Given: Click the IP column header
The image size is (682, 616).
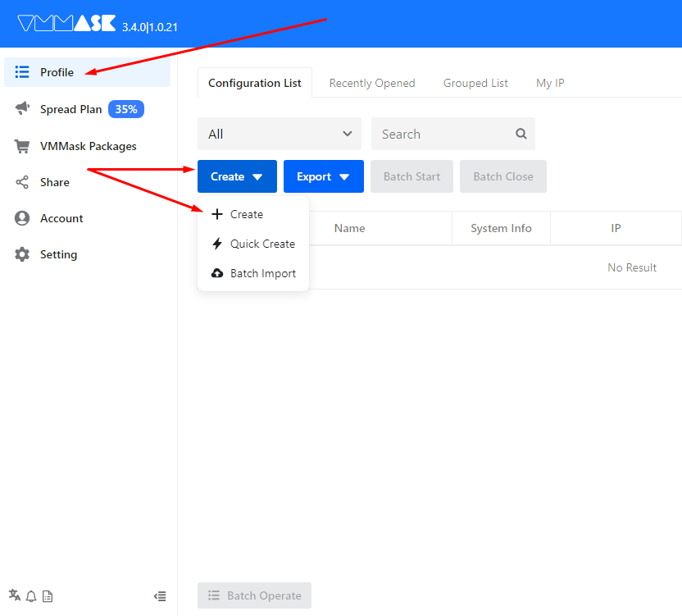Looking at the screenshot, I should tap(616, 228).
